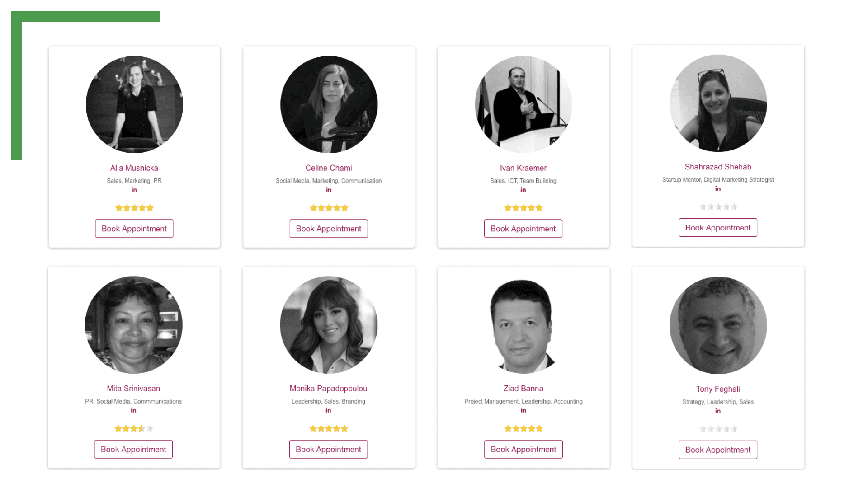Open Mita Srinivasan's LinkedIn icon
Image resolution: width=868 pixels, height=488 pixels.
pyautogui.click(x=133, y=410)
